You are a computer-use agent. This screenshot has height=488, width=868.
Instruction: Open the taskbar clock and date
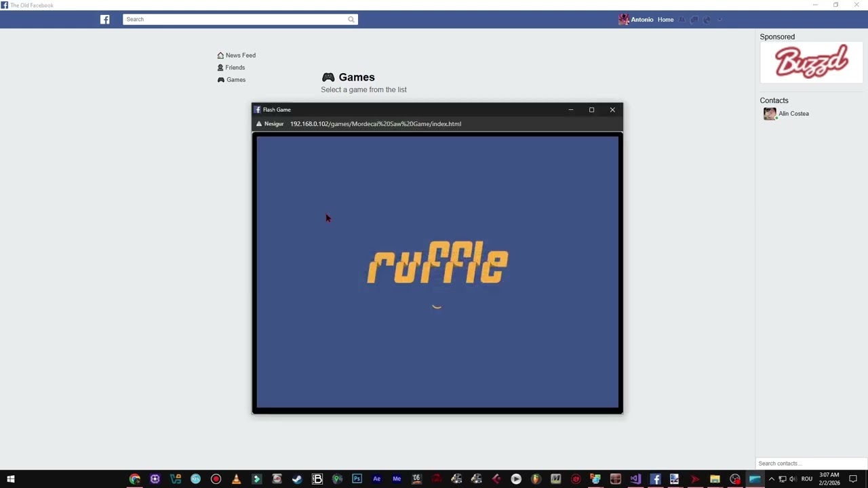pyautogui.click(x=829, y=479)
